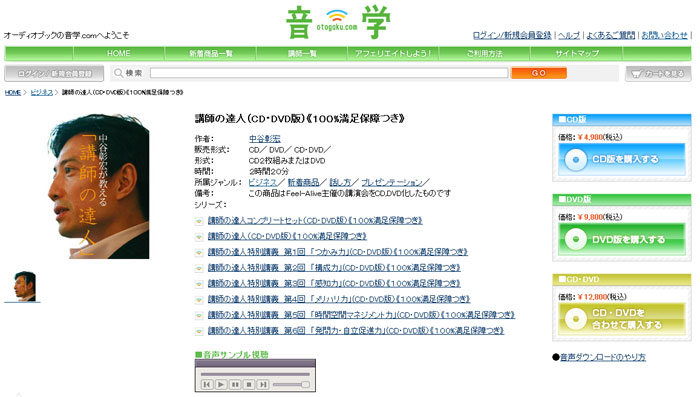Open 第2回「構成力」 series link

(x=334, y=267)
